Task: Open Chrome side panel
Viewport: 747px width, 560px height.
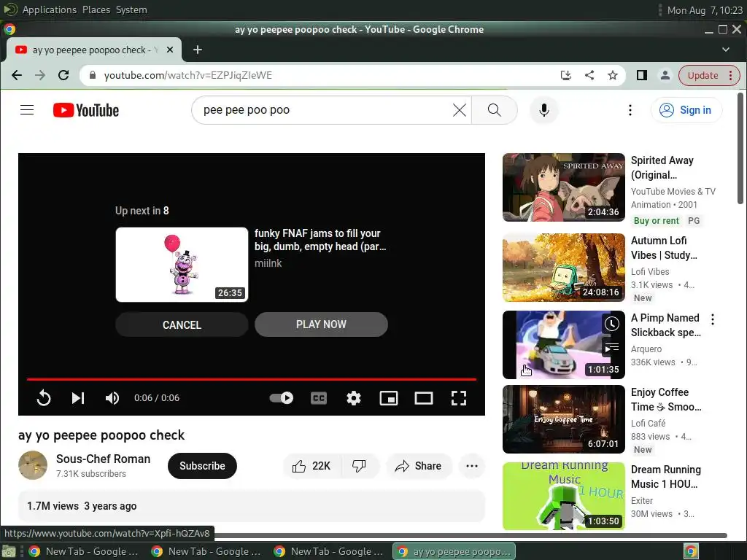Action: (x=642, y=75)
